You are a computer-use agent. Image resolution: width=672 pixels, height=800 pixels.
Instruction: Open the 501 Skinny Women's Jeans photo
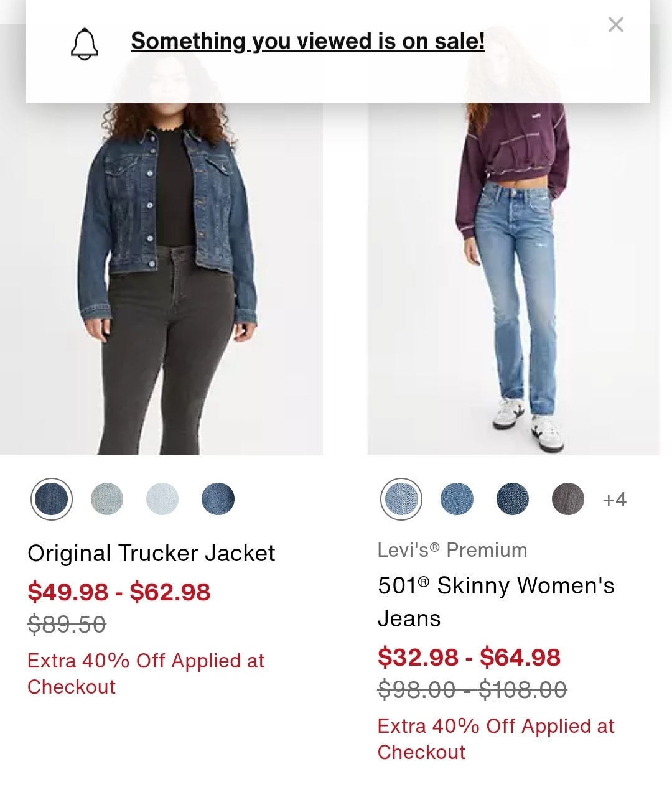click(513, 280)
